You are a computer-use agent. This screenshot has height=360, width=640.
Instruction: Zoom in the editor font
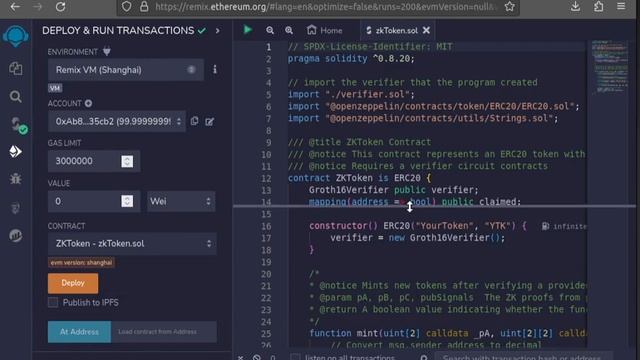tap(289, 30)
